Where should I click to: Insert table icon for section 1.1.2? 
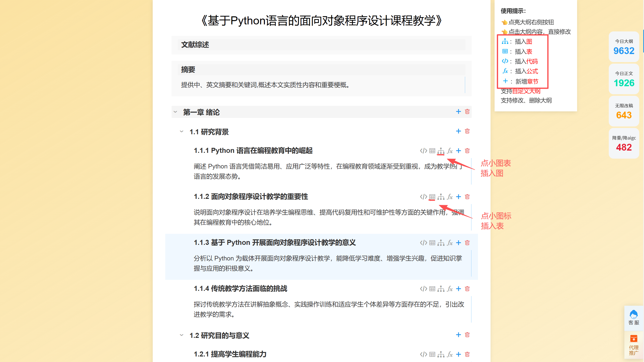[x=432, y=197]
